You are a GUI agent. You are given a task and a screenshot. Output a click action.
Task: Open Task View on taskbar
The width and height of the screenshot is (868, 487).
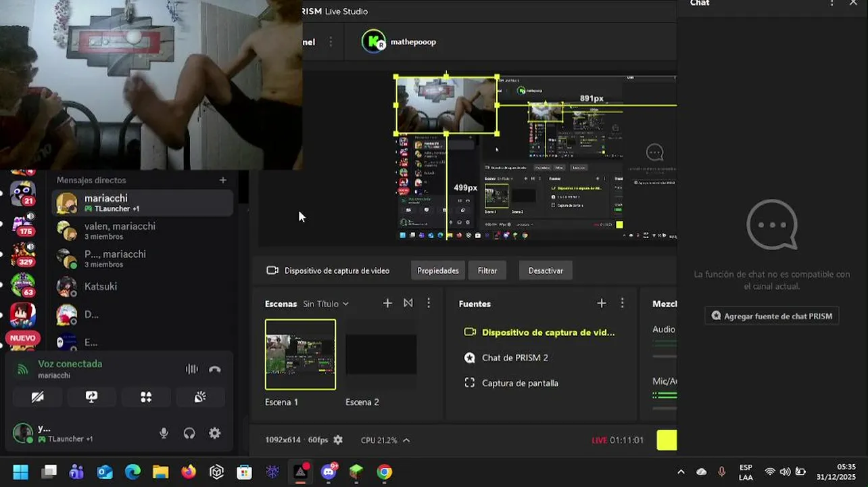[49, 472]
